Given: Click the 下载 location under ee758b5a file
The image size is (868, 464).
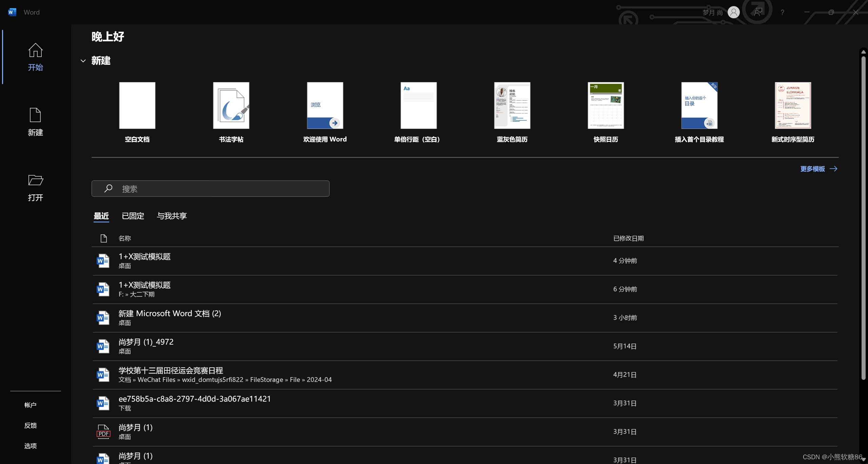Looking at the screenshot, I should [125, 408].
